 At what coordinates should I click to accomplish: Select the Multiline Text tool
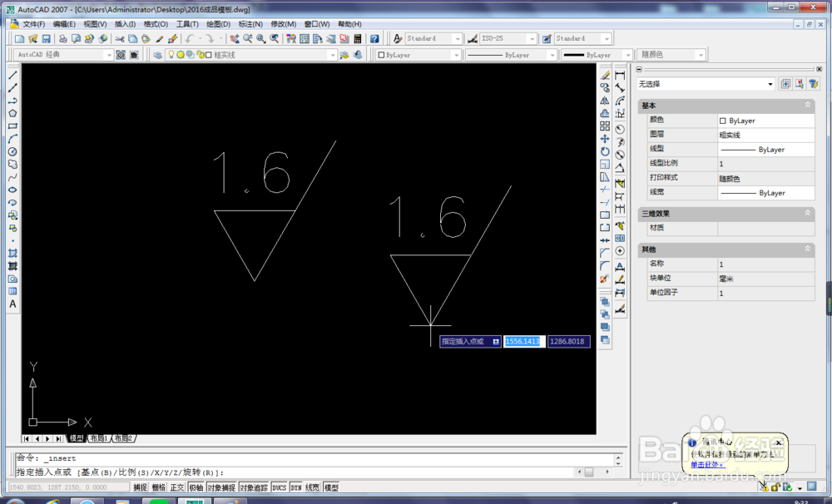pyautogui.click(x=12, y=304)
